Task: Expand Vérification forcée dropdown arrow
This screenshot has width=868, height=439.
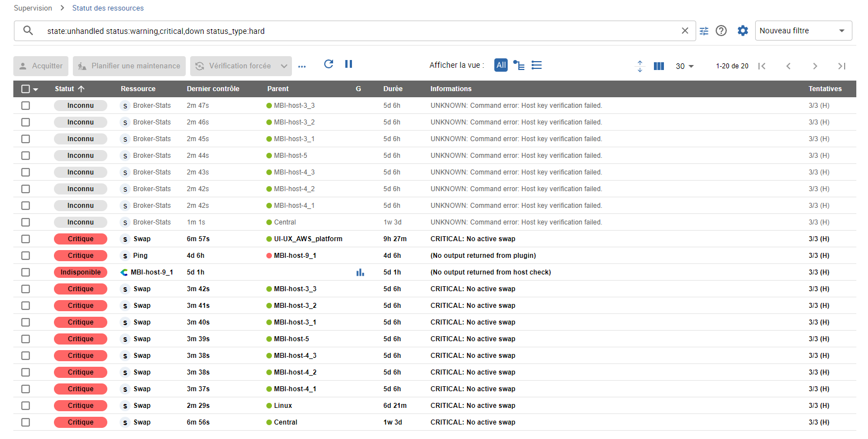Action: (284, 66)
